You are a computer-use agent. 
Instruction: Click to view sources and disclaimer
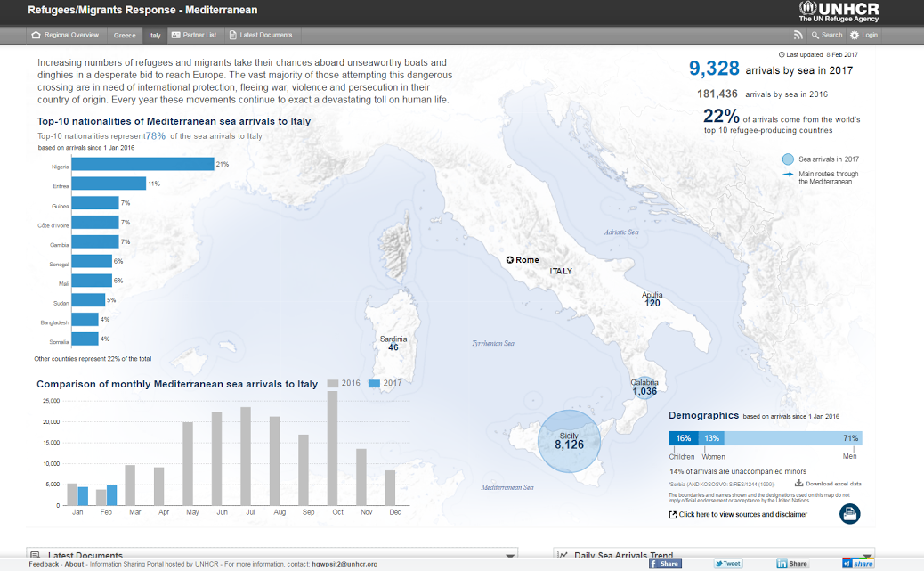(x=742, y=514)
